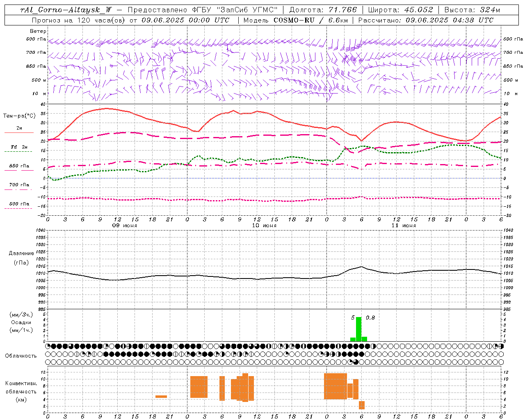Click the Рассчитано: 09.06.2025 04:38 UTC timestamp
The height and width of the screenshot is (420, 525).
point(426,20)
